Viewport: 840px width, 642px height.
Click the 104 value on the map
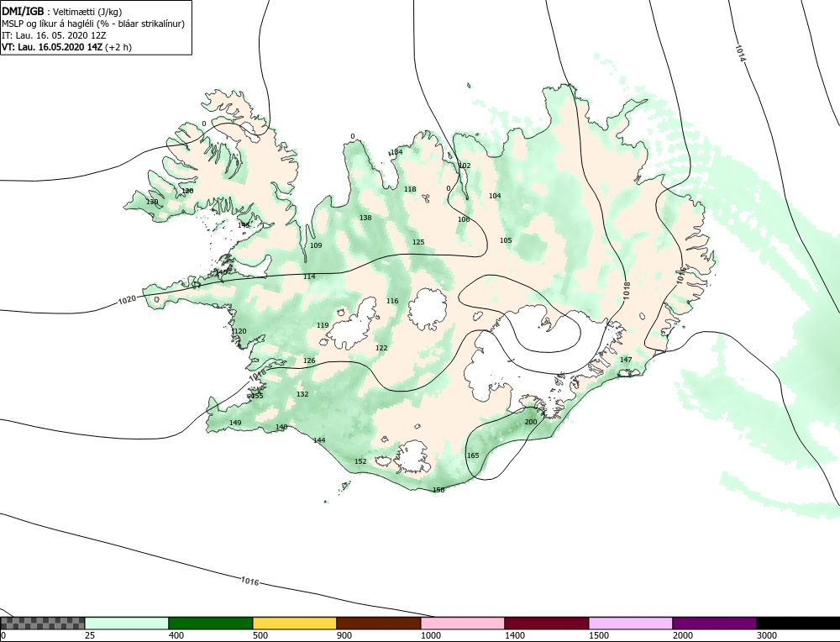click(x=495, y=196)
